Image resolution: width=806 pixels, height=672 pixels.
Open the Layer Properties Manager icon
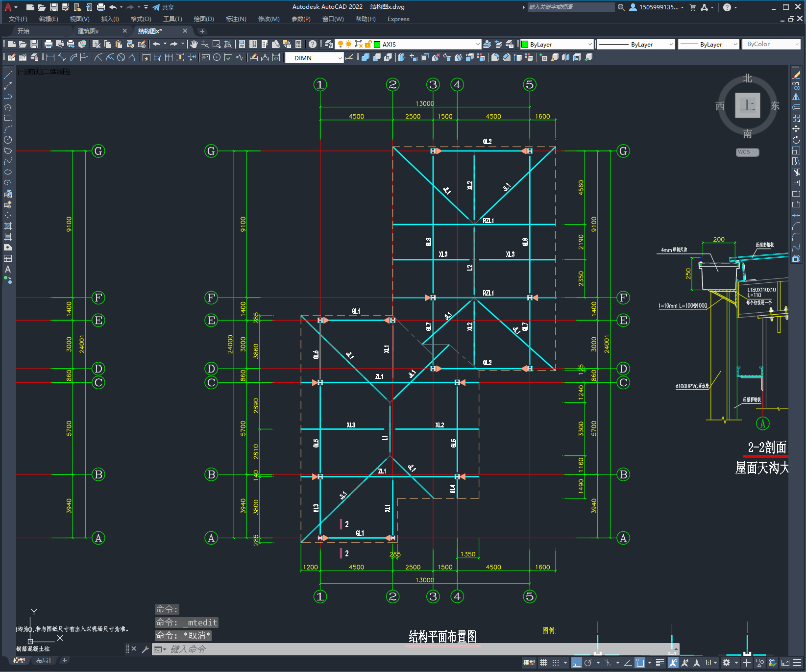[x=329, y=44]
